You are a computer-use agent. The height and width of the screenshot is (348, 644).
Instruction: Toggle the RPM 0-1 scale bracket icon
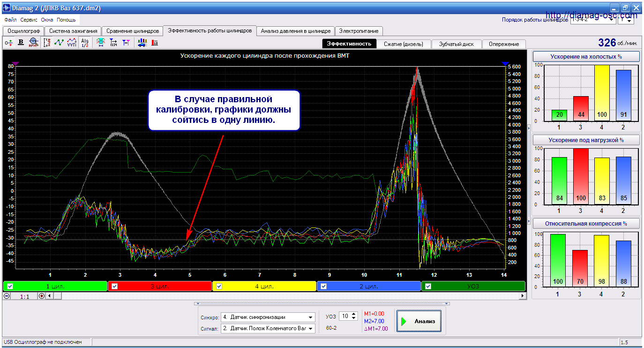pyautogui.click(x=47, y=43)
